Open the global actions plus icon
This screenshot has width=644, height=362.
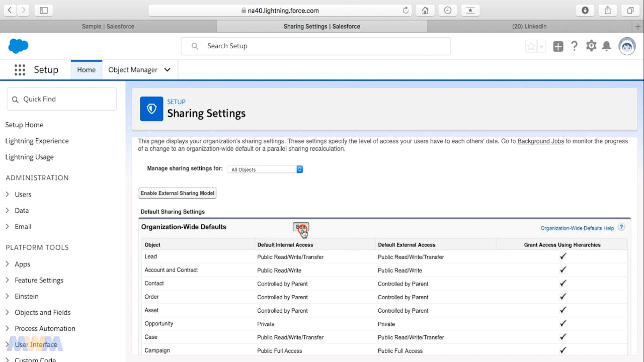(x=558, y=46)
